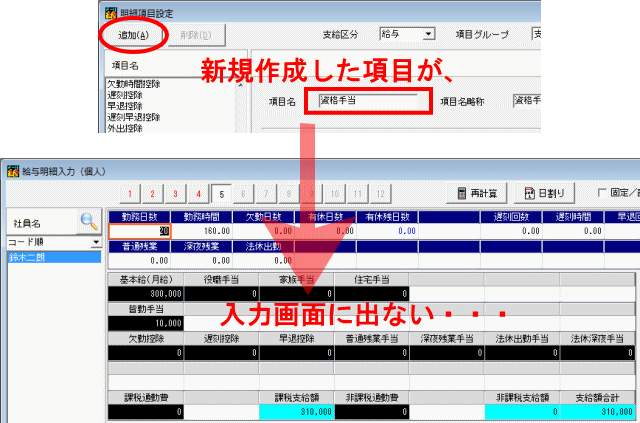Switch to month tab 1
Viewport: 640px width, 423px height.
pyautogui.click(x=130, y=194)
